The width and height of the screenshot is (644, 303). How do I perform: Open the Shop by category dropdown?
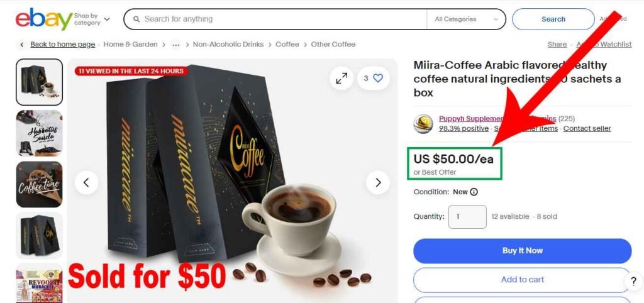click(x=92, y=19)
